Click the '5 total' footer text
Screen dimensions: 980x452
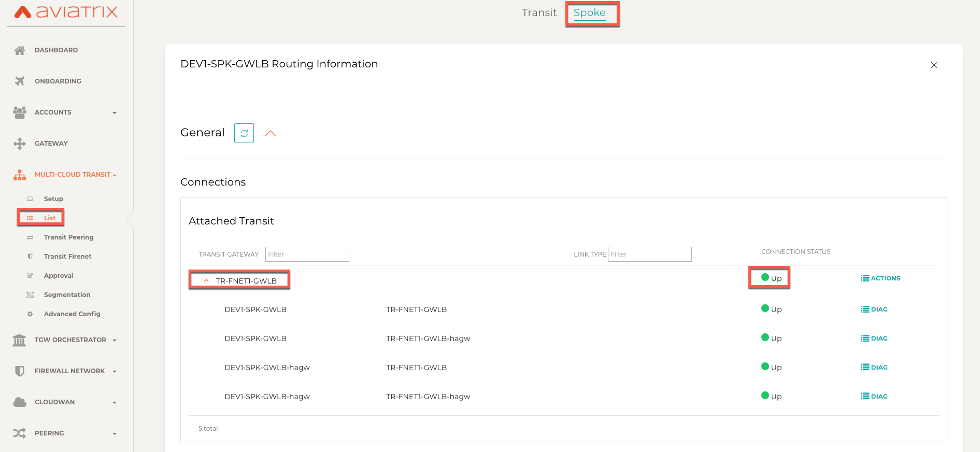pyautogui.click(x=208, y=429)
